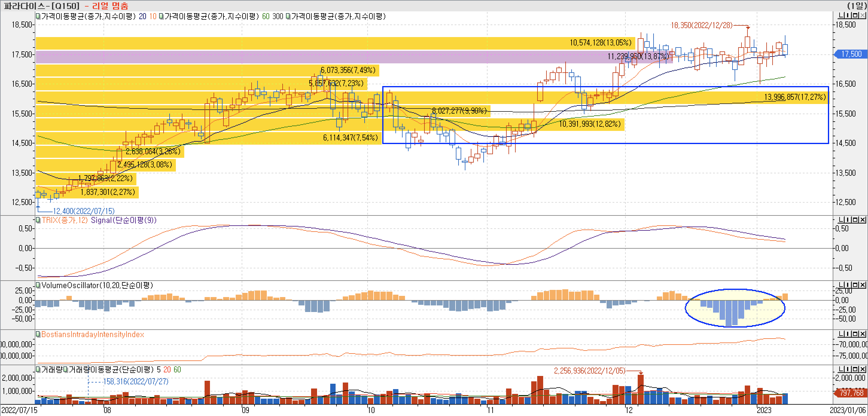Close the VolumeOscillator panel with its X icon

863,285
